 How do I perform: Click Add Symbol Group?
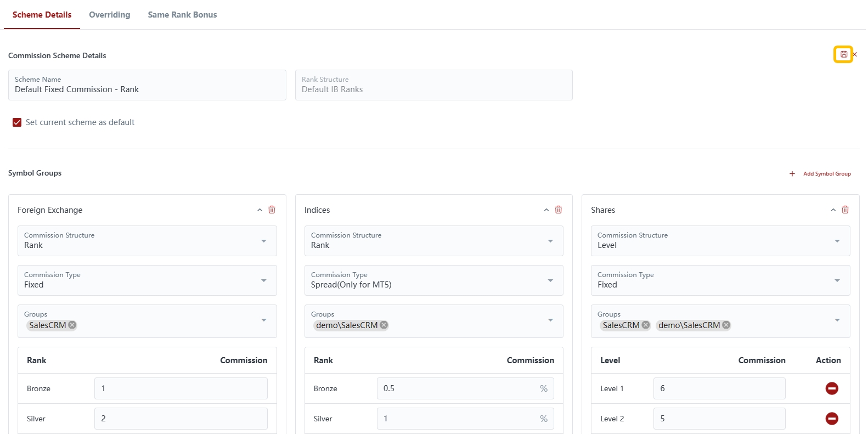[x=821, y=174]
